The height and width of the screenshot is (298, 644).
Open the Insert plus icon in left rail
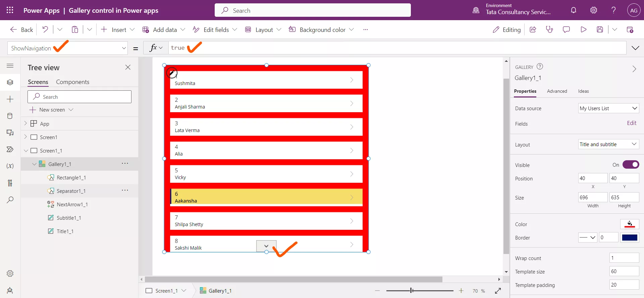10,99
